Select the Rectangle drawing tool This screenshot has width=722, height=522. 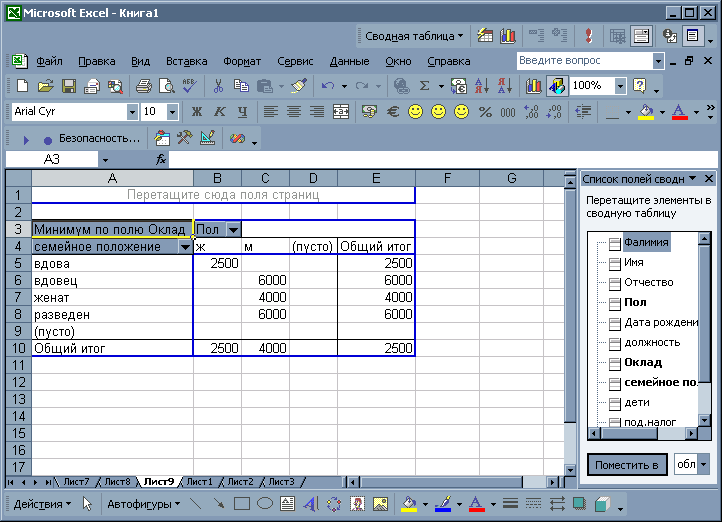[242, 504]
